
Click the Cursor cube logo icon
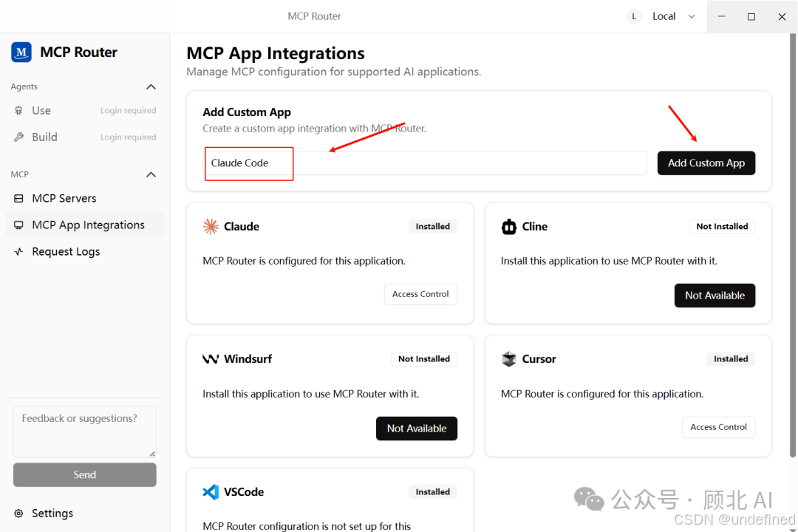pos(509,359)
